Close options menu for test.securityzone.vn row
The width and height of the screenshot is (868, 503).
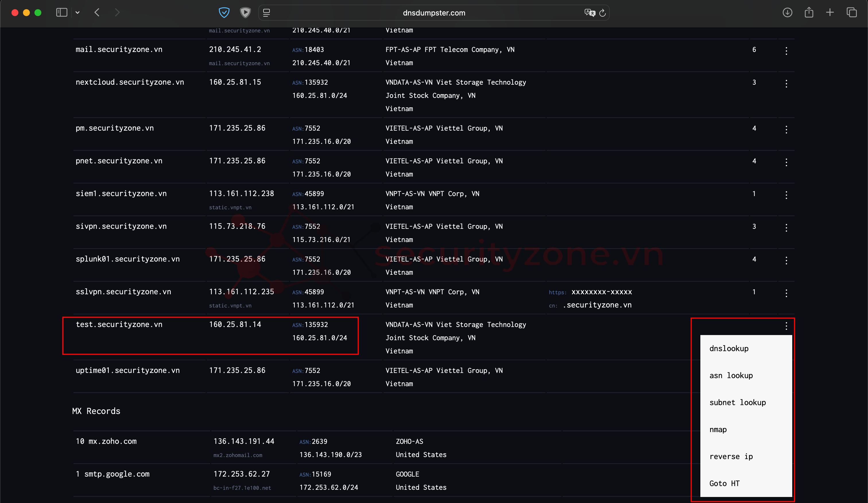786,326
